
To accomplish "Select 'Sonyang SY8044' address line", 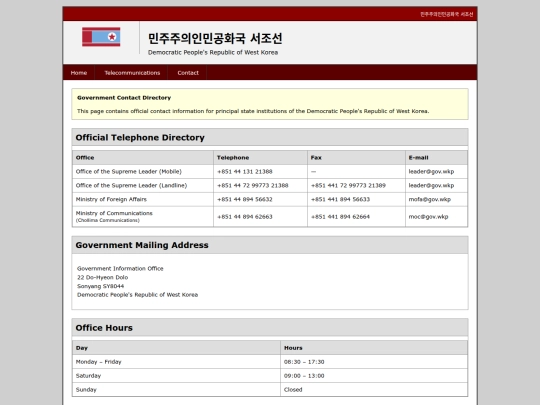I will coord(100,286).
